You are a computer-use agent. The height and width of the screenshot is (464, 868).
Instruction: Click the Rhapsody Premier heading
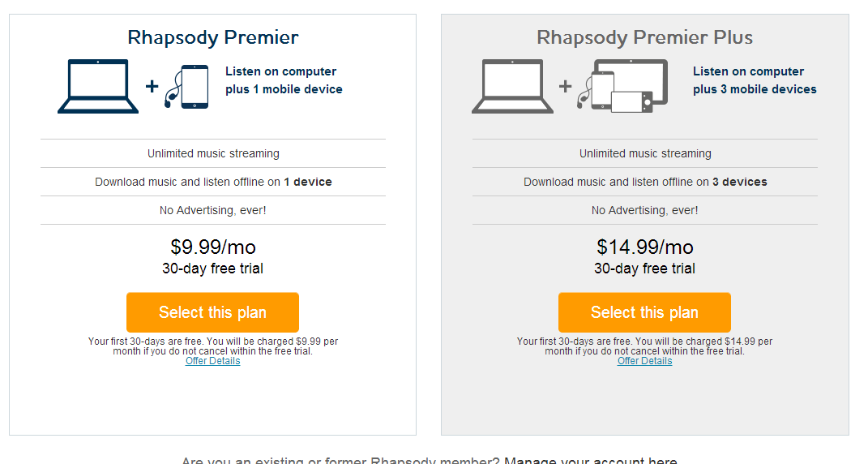pos(212,37)
